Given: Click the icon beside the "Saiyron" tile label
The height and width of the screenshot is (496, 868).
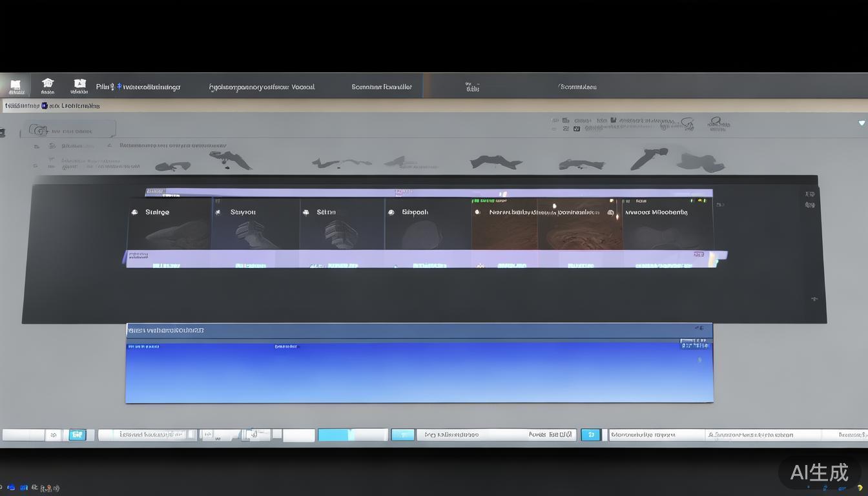Looking at the screenshot, I should click(x=218, y=212).
